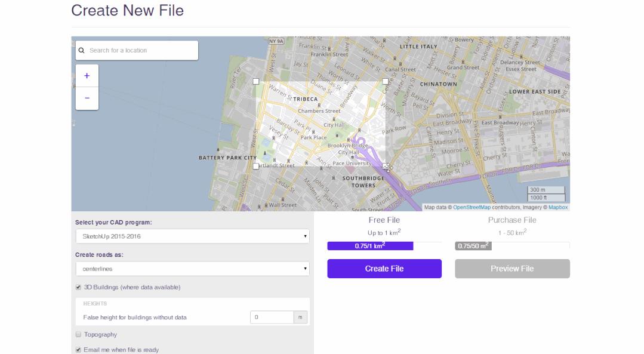The height and width of the screenshot is (354, 644).
Task: Disable Email me when file is ready
Action: click(x=78, y=350)
